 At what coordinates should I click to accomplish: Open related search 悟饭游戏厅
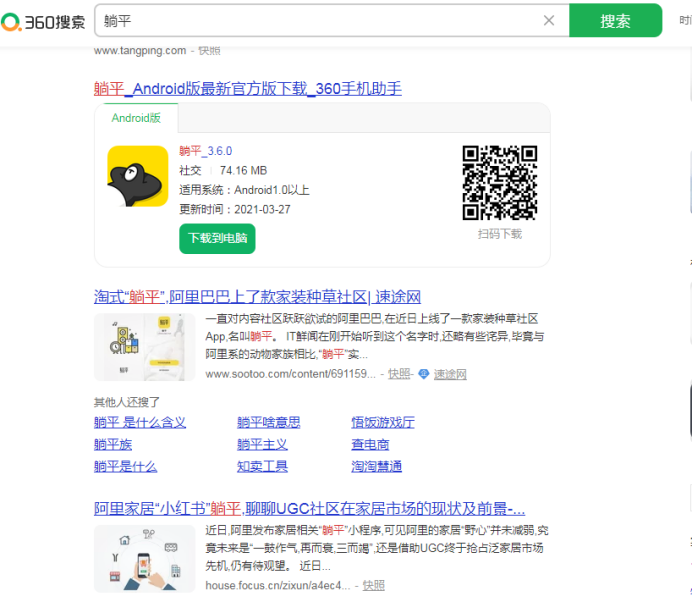click(383, 422)
